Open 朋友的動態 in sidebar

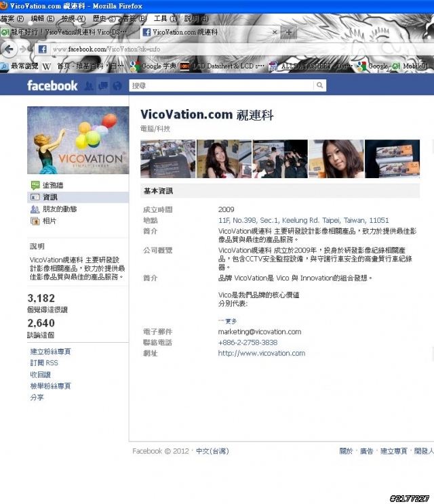pyautogui.click(x=54, y=209)
